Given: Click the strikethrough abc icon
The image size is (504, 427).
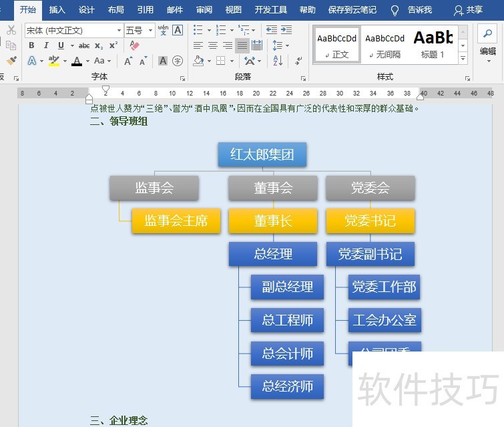Looking at the screenshot, I should point(84,45).
